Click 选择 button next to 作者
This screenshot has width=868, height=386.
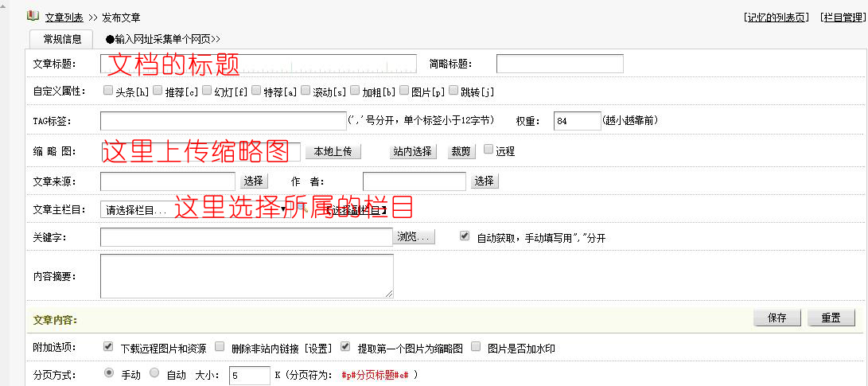coord(485,181)
